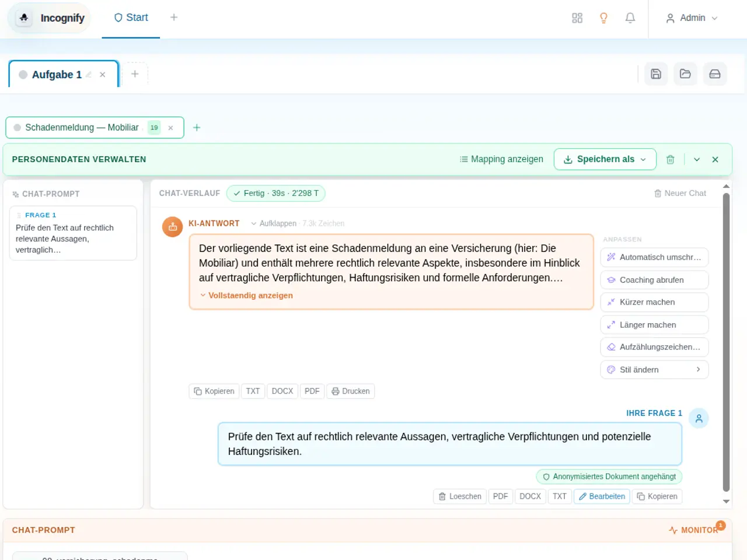The height and width of the screenshot is (560, 747).
Task: Copy the question with Kopieren
Action: tap(657, 496)
